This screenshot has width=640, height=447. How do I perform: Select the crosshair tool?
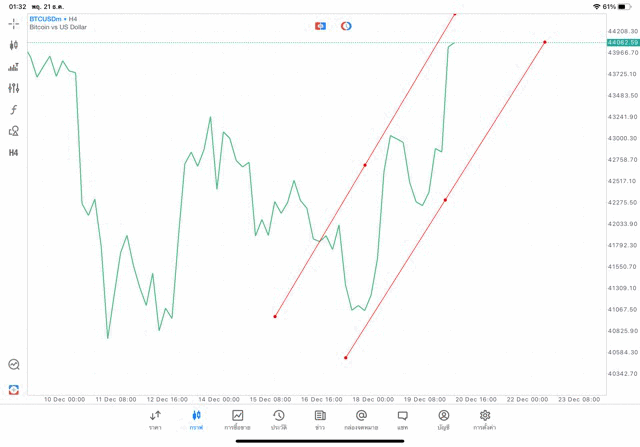(x=14, y=23)
